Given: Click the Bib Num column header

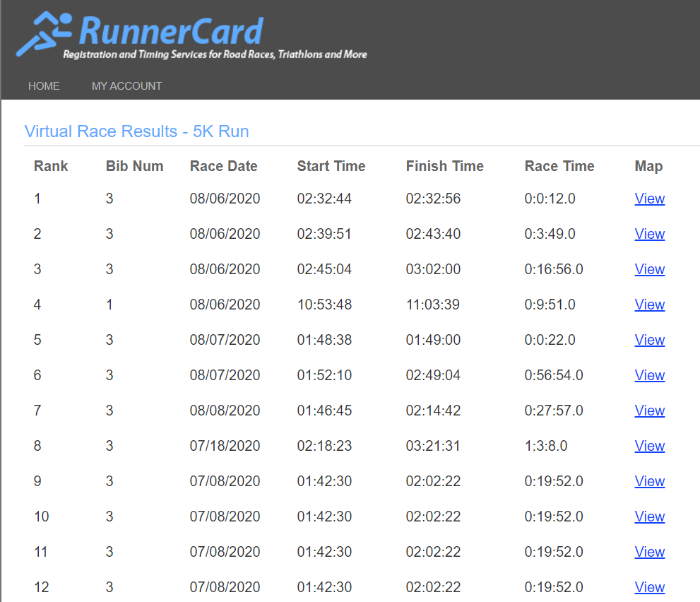Looking at the screenshot, I should tap(134, 166).
